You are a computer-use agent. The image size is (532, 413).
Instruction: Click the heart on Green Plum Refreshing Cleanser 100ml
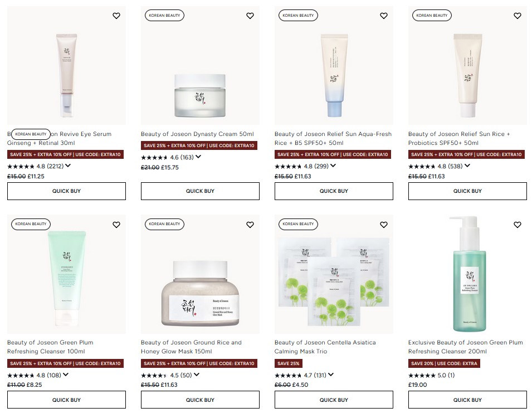116,225
